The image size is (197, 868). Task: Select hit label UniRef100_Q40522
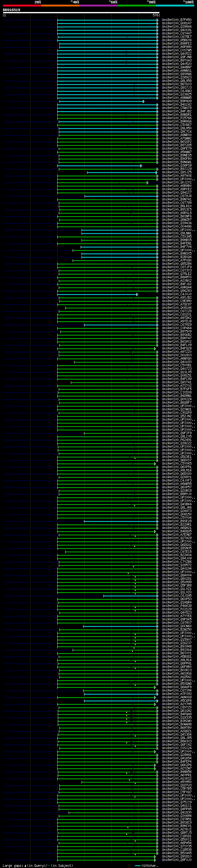click(x=177, y=54)
